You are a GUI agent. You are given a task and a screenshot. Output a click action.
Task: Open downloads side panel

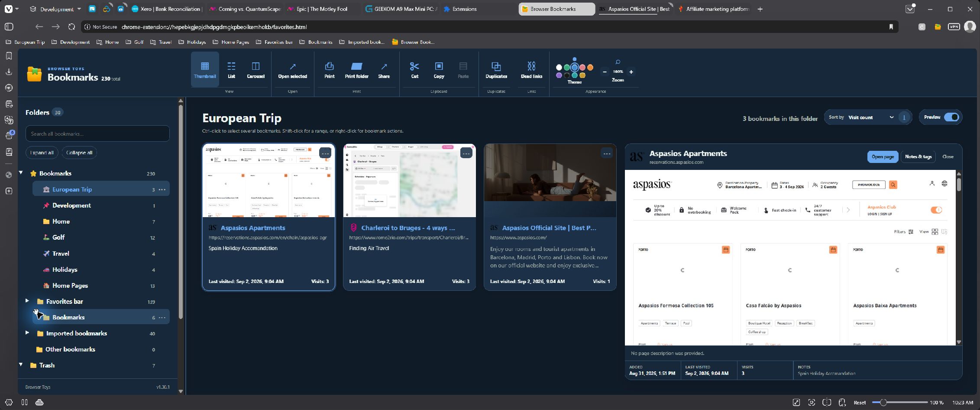tap(9, 72)
